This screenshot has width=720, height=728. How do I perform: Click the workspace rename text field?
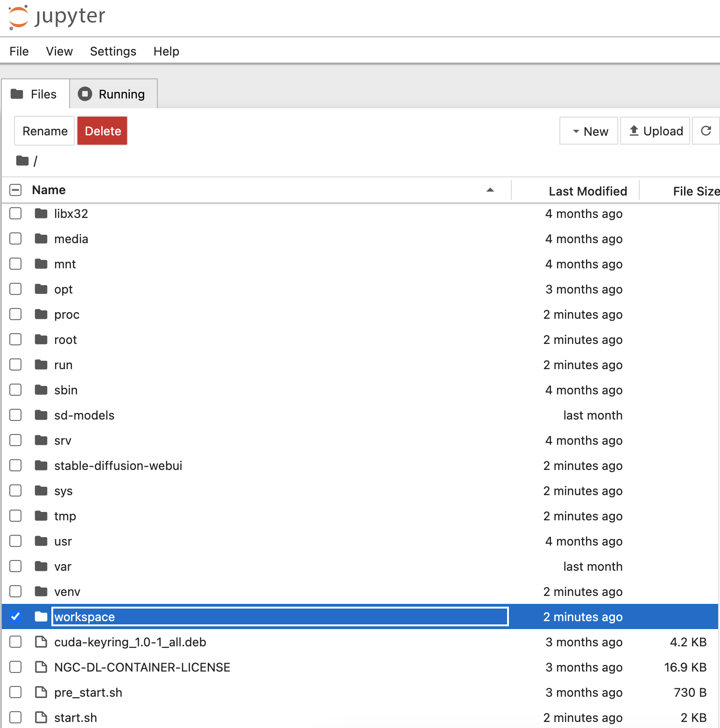[x=280, y=616]
